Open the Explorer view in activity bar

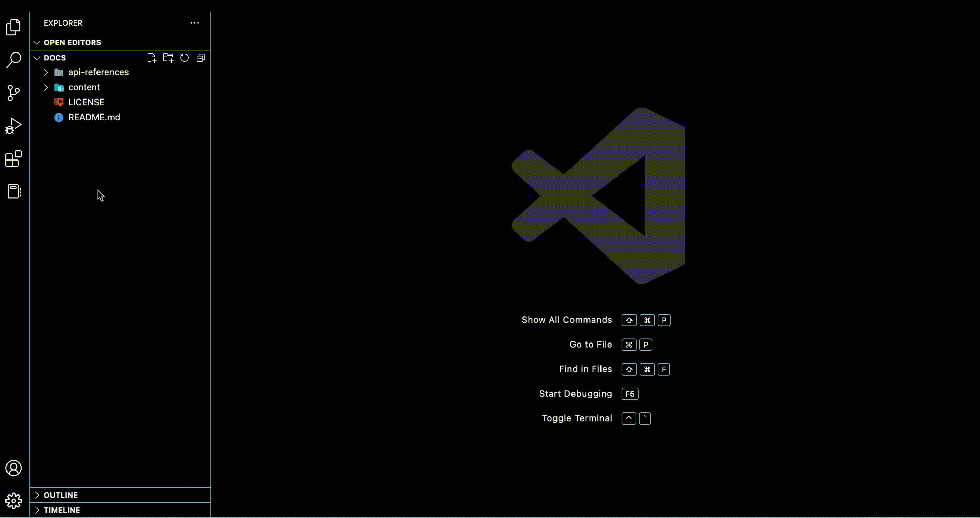point(14,27)
